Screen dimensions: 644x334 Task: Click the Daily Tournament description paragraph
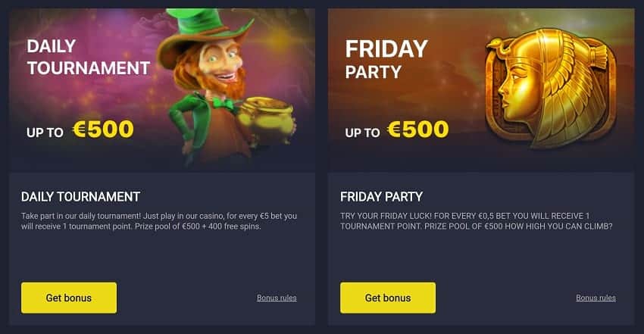pos(159,220)
